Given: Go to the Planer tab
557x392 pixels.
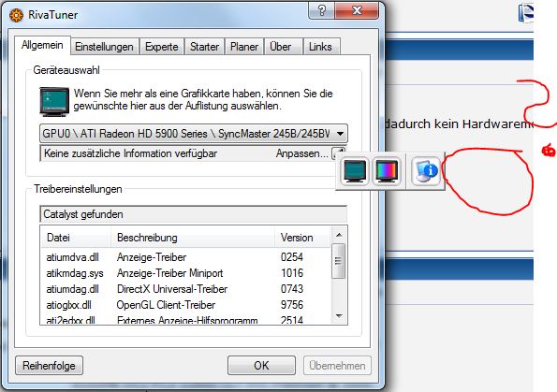Looking at the screenshot, I should [244, 47].
